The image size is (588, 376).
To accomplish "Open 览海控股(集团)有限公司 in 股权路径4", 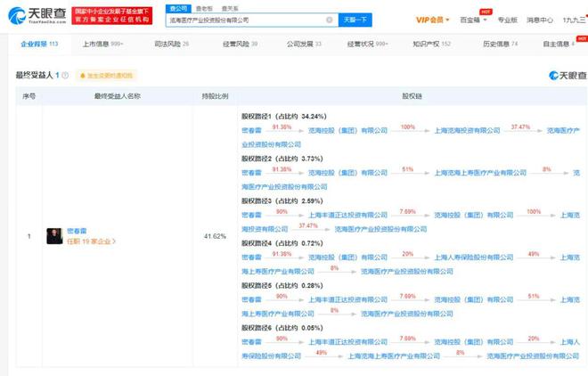I will (x=347, y=257).
